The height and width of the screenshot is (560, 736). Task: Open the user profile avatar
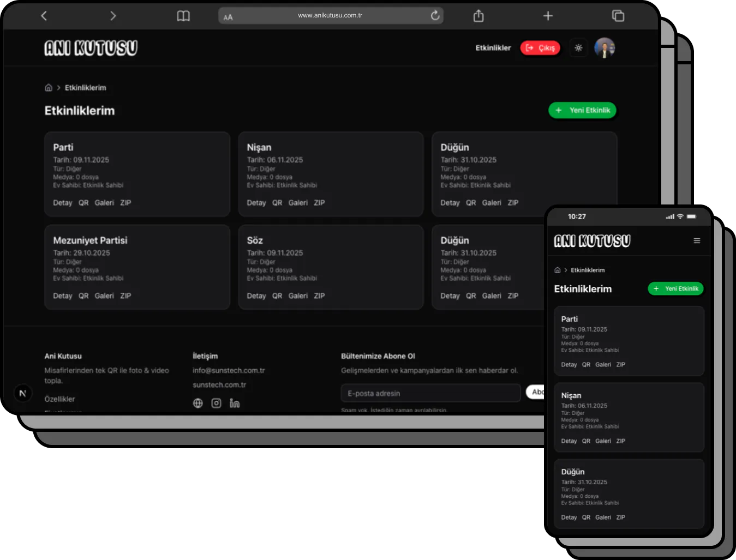tap(605, 48)
